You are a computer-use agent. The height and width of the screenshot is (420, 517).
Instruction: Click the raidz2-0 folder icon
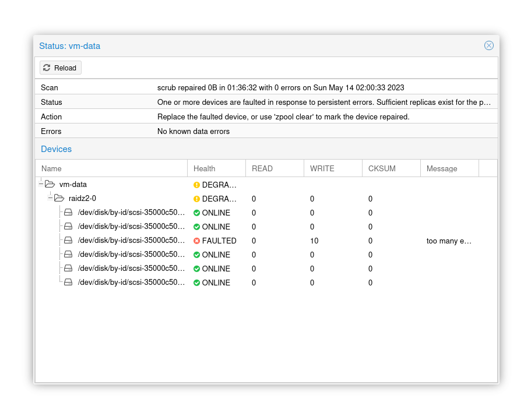[x=59, y=198]
